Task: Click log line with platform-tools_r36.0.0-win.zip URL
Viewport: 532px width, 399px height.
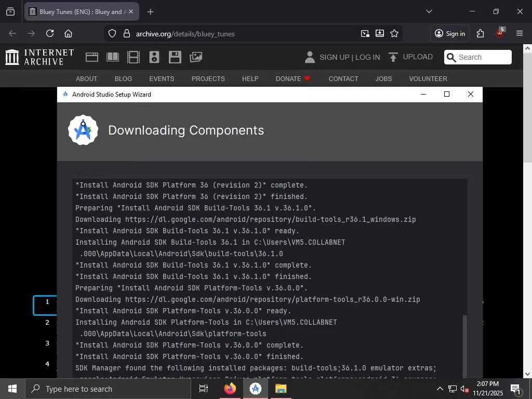Action: [x=247, y=300]
